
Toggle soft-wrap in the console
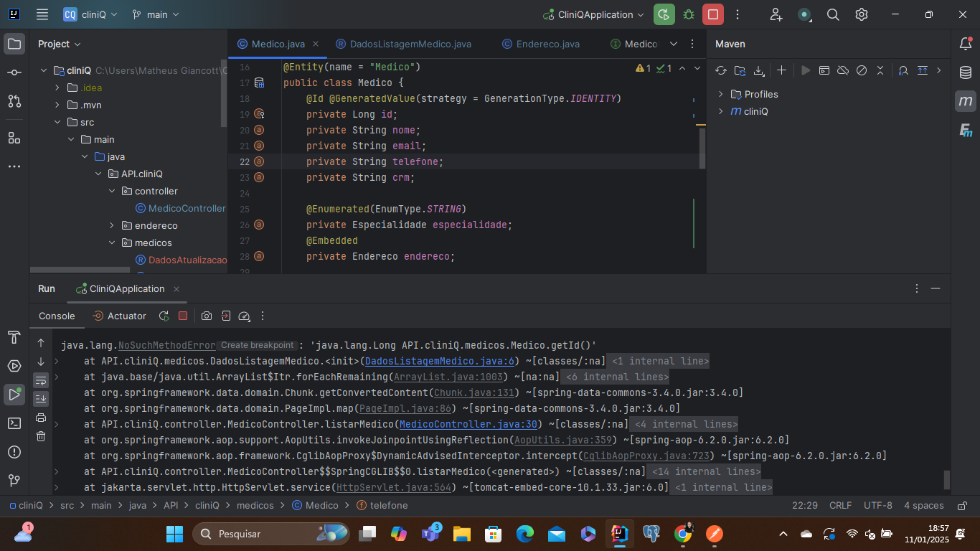tap(41, 380)
